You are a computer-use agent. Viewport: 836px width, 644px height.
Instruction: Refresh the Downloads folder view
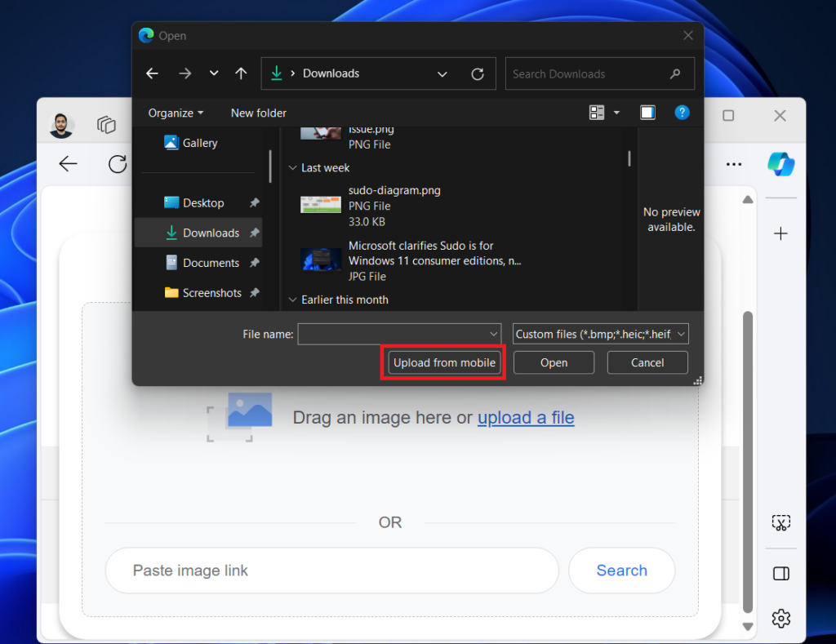478,73
